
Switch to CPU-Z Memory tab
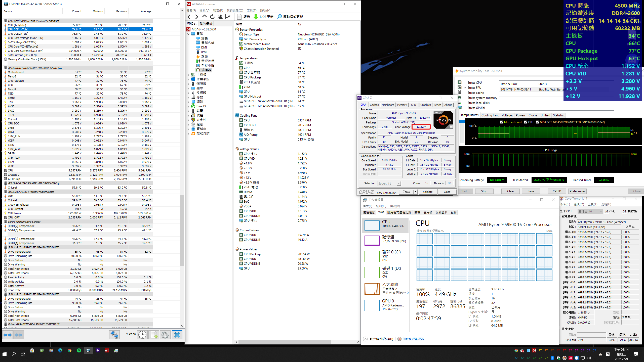click(402, 105)
